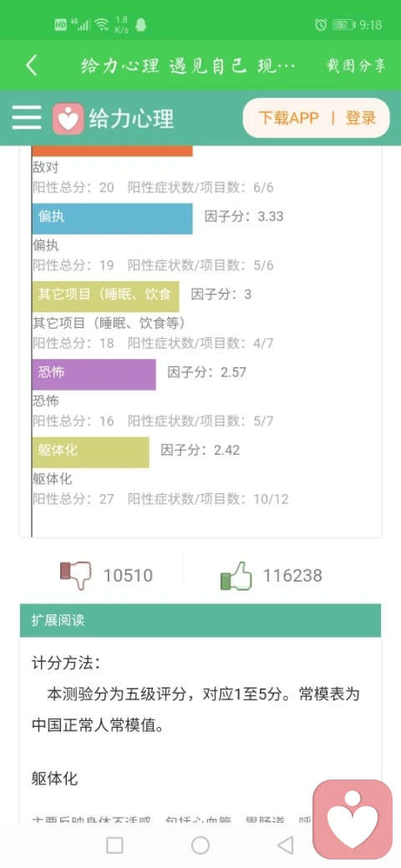Tap the Android back triangle button
The width and height of the screenshot is (401, 868).
285,845
